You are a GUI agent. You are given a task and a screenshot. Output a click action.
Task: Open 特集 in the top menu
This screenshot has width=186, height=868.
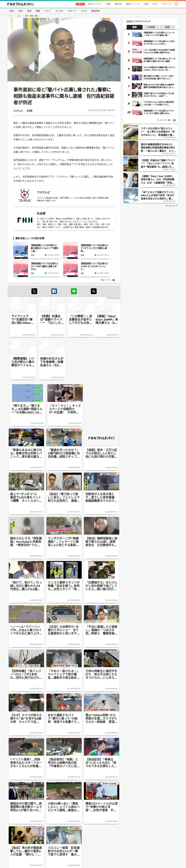click(108, 4)
